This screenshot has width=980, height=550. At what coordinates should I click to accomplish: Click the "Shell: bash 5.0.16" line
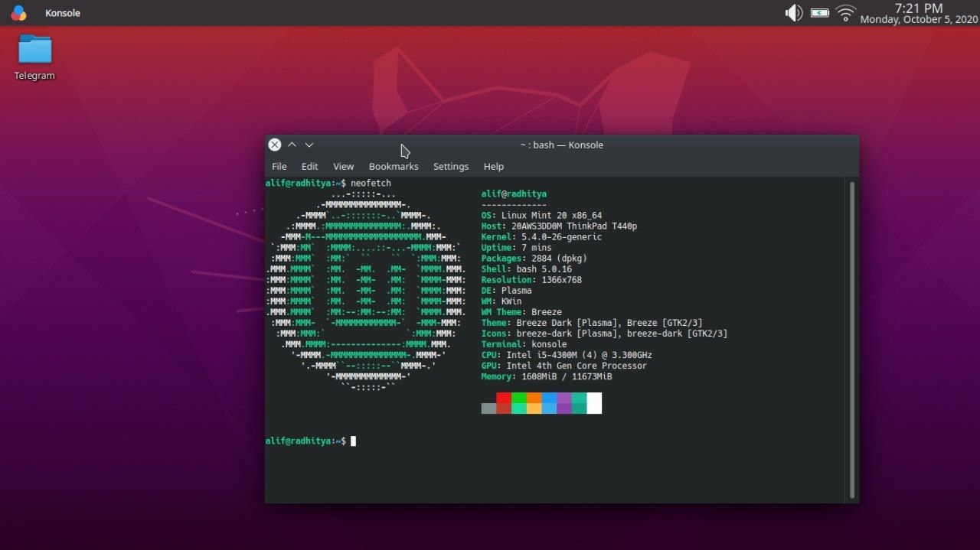coord(527,269)
